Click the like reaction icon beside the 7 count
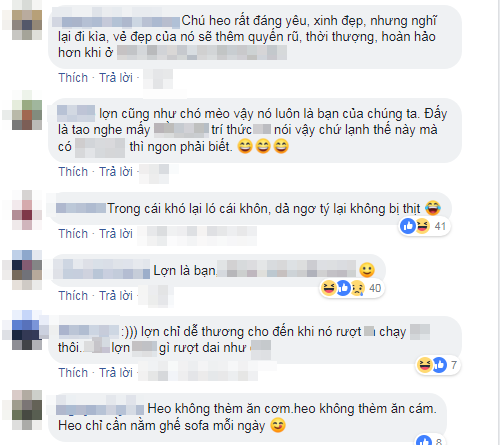Image resolution: width=500 pixels, height=445 pixels. 439,365
